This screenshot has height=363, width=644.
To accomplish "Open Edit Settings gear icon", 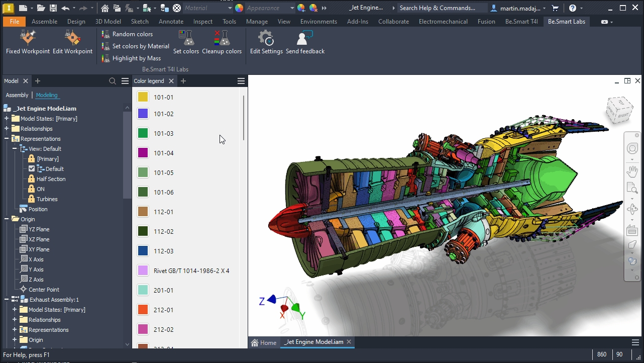I will tap(266, 38).
